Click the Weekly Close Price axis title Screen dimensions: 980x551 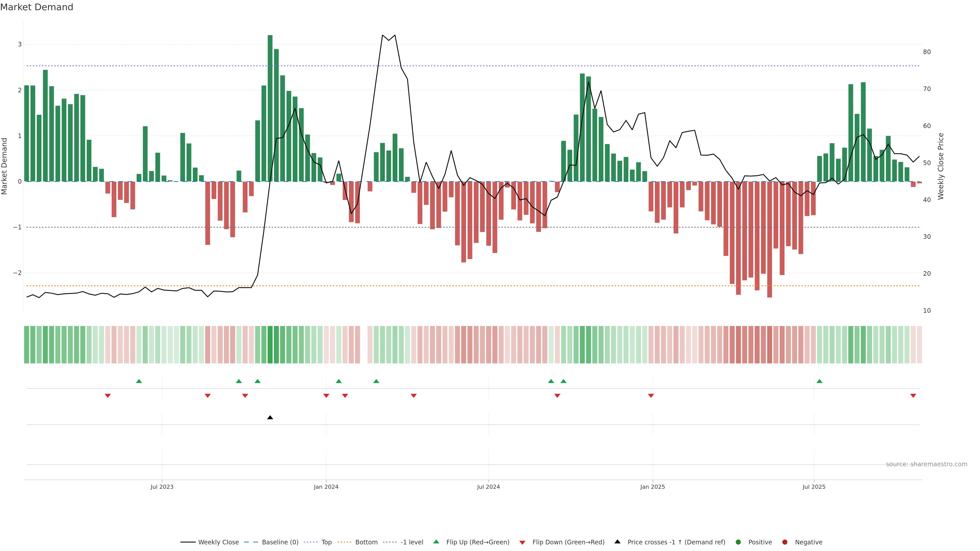pos(940,166)
